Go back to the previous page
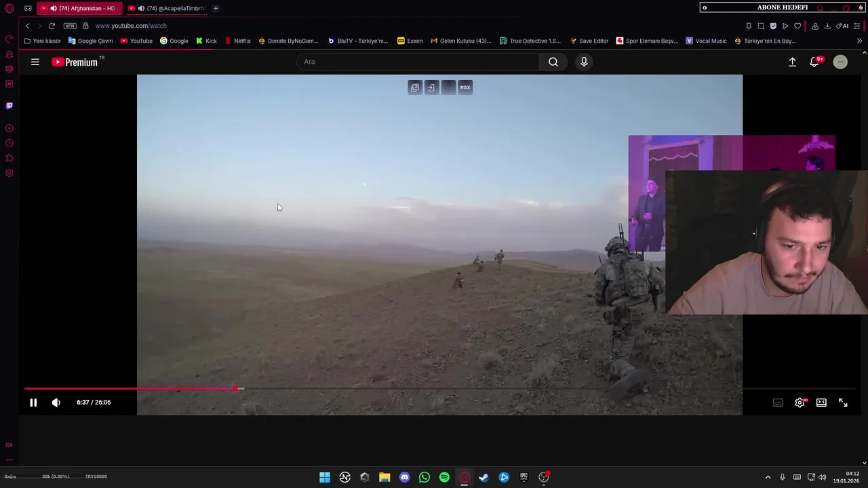This screenshot has height=488, width=868. 27,26
